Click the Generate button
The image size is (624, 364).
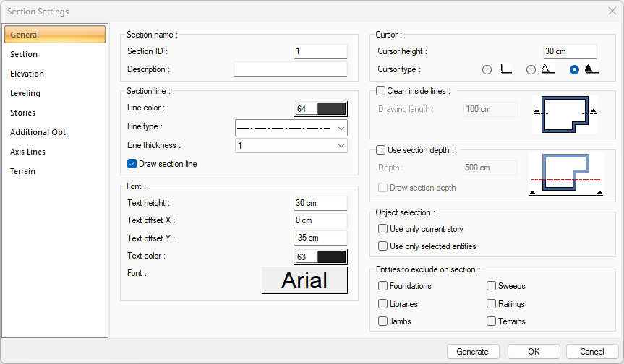click(x=472, y=351)
